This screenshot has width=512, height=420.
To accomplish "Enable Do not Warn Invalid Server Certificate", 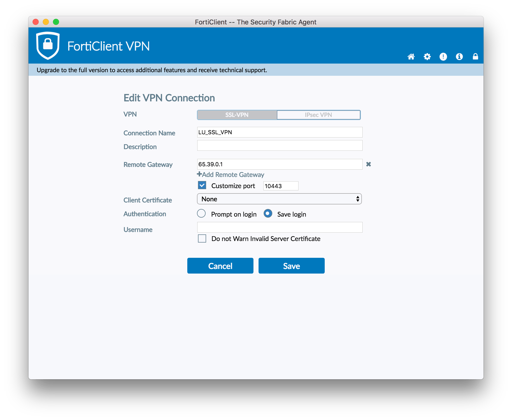I will (x=202, y=238).
